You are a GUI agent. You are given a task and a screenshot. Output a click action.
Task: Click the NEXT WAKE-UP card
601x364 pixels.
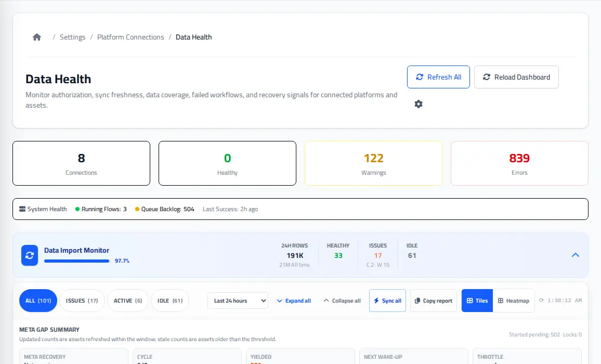[413, 356]
